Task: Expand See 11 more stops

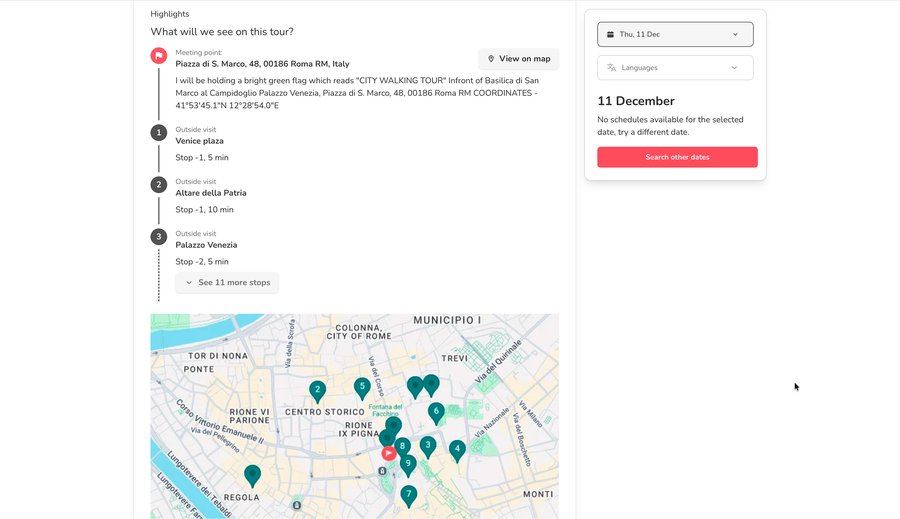Action: click(227, 283)
